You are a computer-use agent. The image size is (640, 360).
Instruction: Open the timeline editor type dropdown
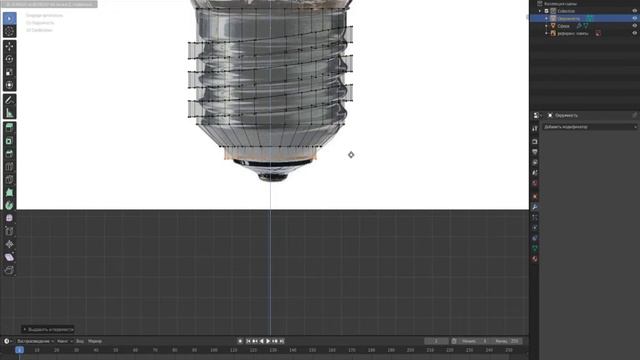7,341
